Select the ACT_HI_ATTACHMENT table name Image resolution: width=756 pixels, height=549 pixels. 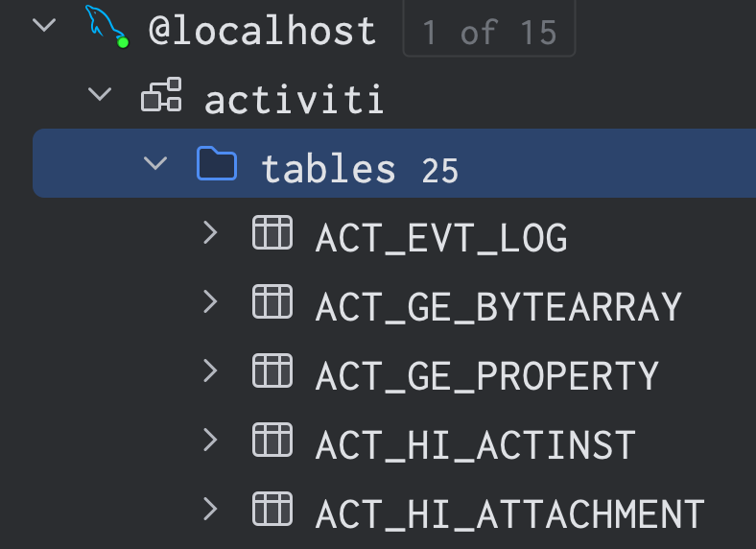(x=510, y=514)
